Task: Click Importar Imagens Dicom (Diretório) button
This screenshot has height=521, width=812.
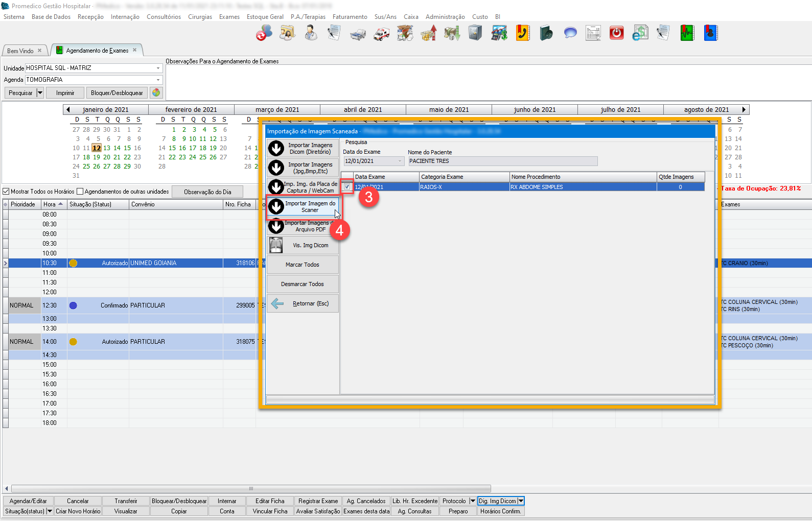Action: (x=303, y=149)
